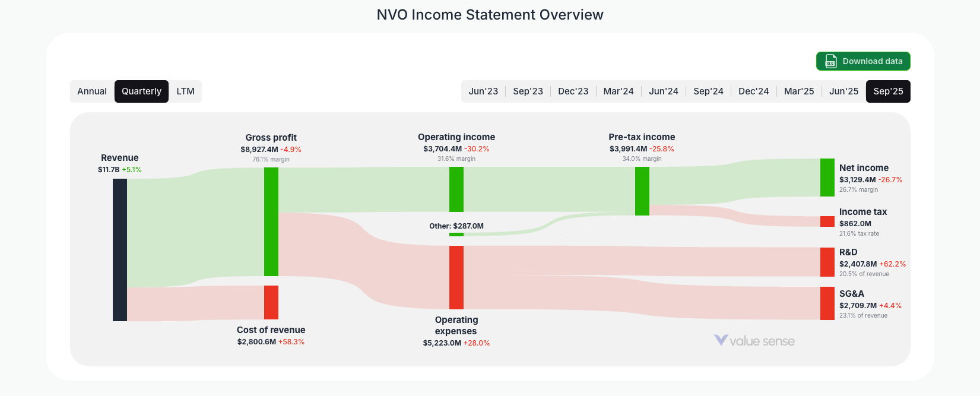The image size is (980, 396).
Task: Select the Sep'25 quarter
Action: click(x=888, y=91)
